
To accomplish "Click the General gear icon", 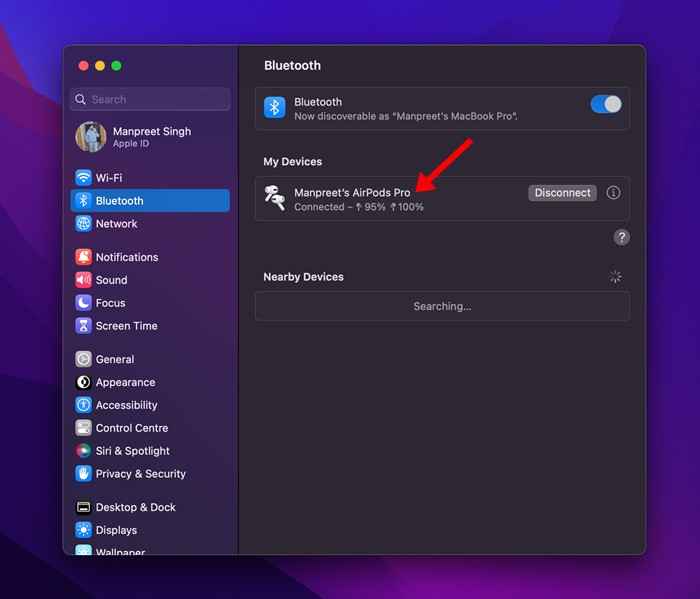I will click(83, 359).
